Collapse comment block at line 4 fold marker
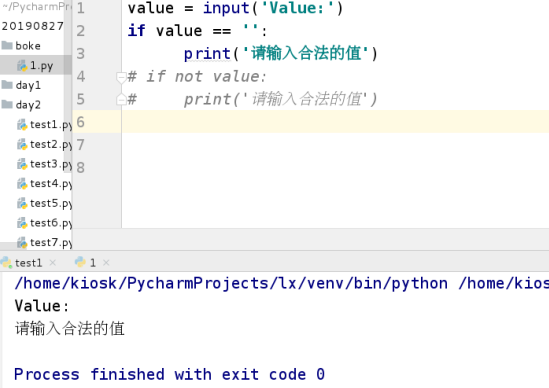Viewport: 549px width, 388px height. 121,77
